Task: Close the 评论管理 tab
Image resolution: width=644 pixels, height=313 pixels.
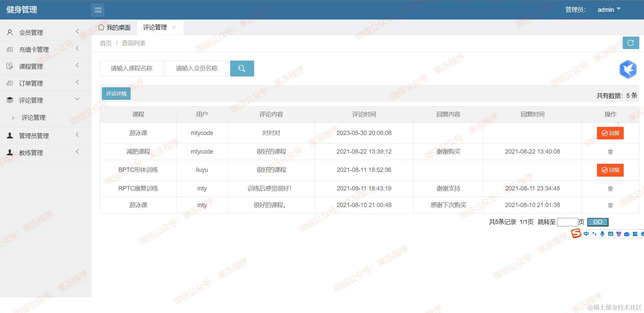Action: pyautogui.click(x=174, y=27)
